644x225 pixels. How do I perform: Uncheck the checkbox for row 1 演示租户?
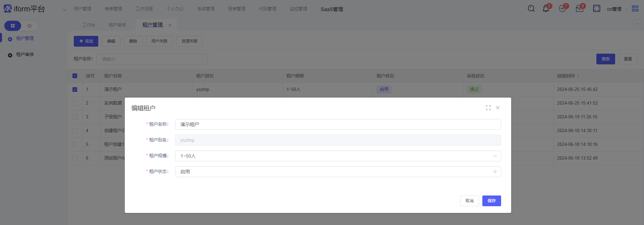[x=75, y=90]
